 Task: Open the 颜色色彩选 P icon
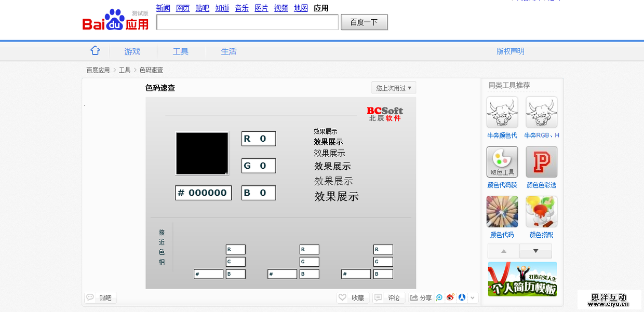[541, 161]
